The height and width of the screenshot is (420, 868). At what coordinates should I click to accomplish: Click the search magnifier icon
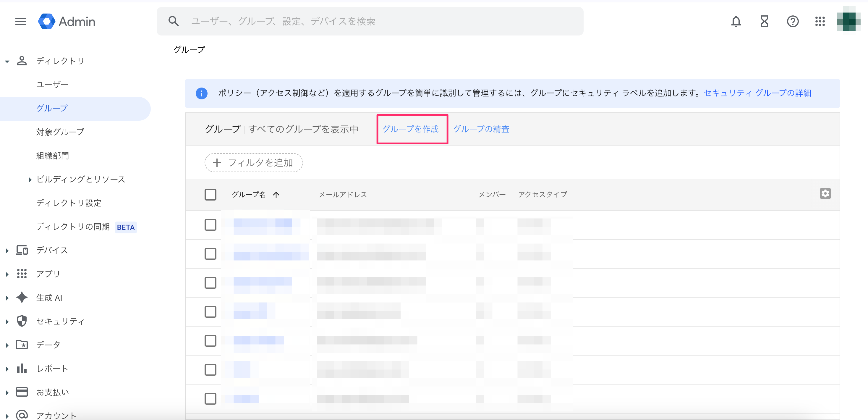coord(174,22)
